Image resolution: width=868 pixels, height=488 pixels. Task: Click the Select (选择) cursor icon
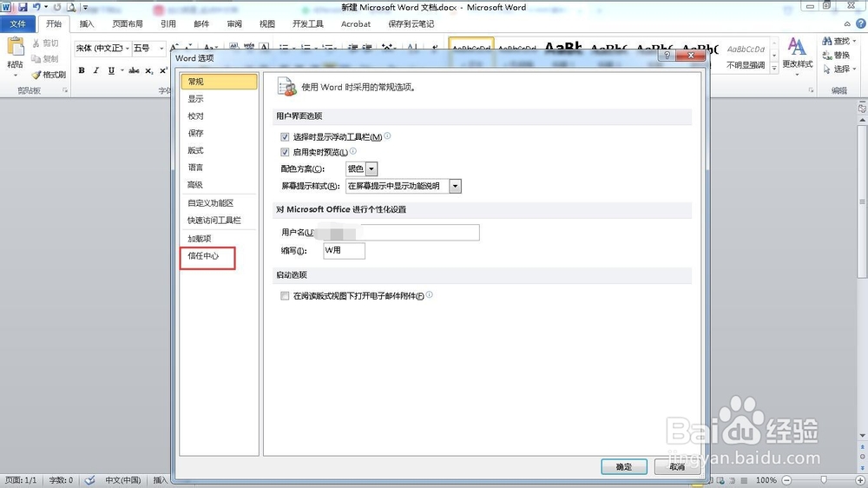click(827, 69)
